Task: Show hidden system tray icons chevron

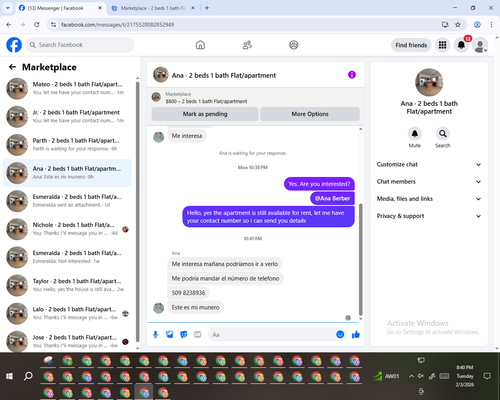Action: 412,376
